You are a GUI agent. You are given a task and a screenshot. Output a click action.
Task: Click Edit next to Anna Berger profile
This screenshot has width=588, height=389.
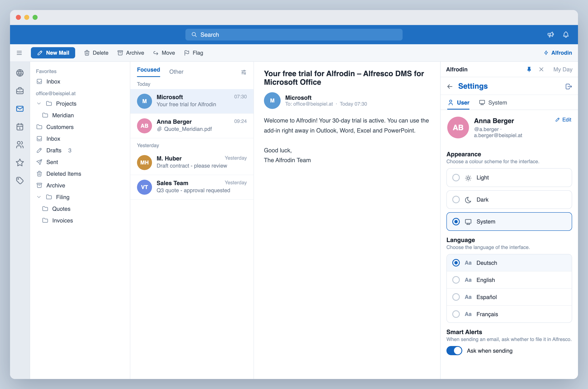[x=563, y=120]
